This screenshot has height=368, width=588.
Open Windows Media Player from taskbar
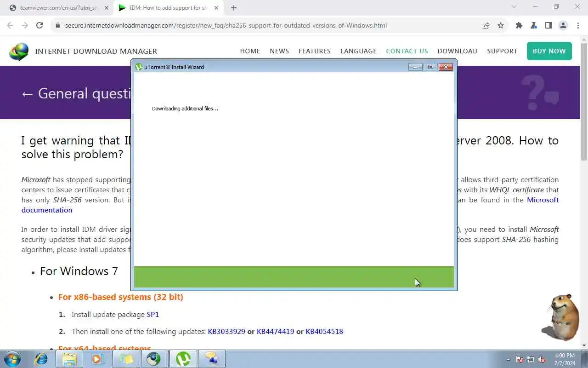coord(97,359)
